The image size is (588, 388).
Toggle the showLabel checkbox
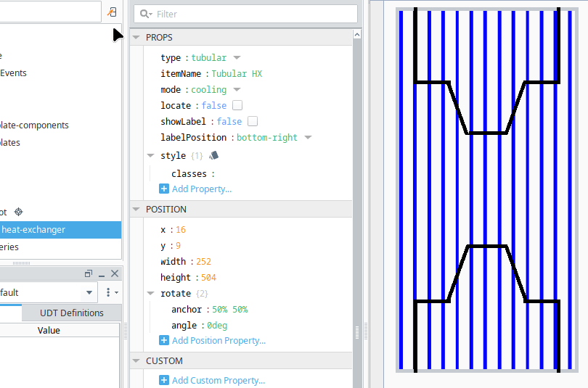(x=253, y=121)
